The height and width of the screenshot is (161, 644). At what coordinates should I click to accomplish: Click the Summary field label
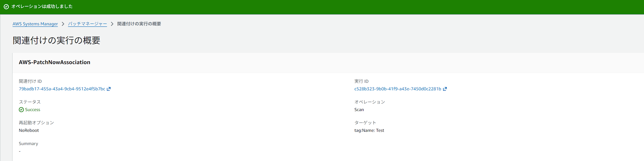(x=28, y=144)
